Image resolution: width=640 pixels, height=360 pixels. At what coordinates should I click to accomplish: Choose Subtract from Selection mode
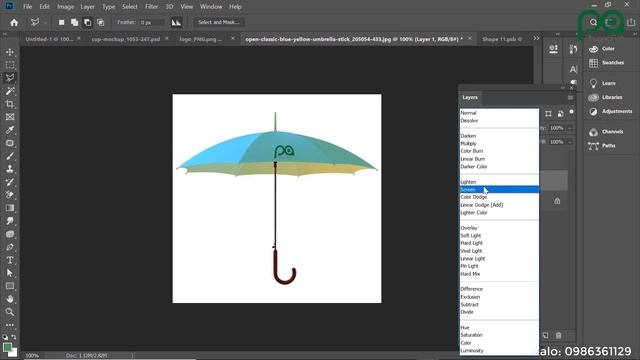[87, 22]
